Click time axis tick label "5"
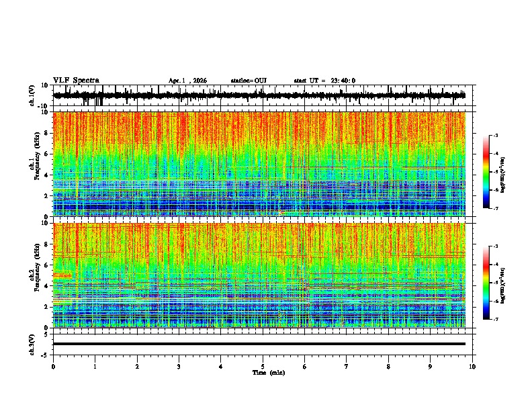Viewport: 532px width, 411px height. click(x=263, y=367)
